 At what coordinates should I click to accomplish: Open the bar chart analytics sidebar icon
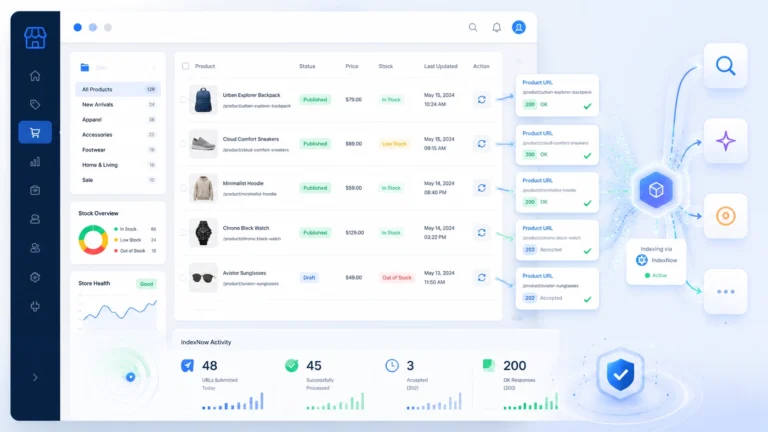pos(35,162)
